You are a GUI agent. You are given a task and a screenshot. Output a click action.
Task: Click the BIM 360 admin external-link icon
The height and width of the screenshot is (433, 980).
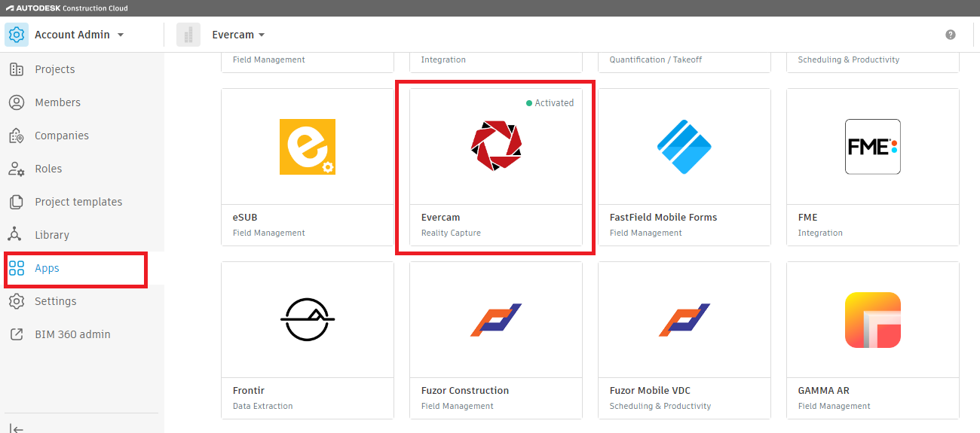(17, 334)
